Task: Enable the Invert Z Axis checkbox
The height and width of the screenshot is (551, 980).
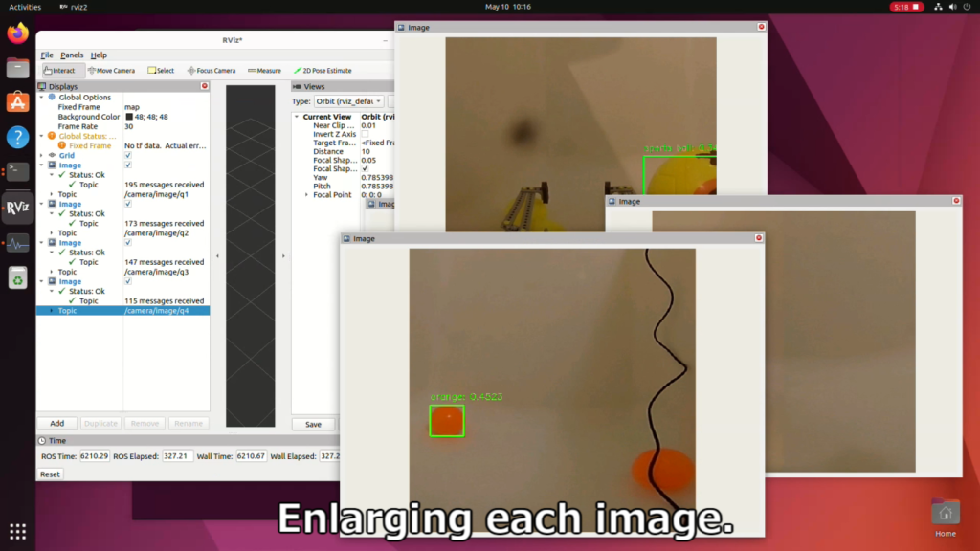Action: point(365,135)
